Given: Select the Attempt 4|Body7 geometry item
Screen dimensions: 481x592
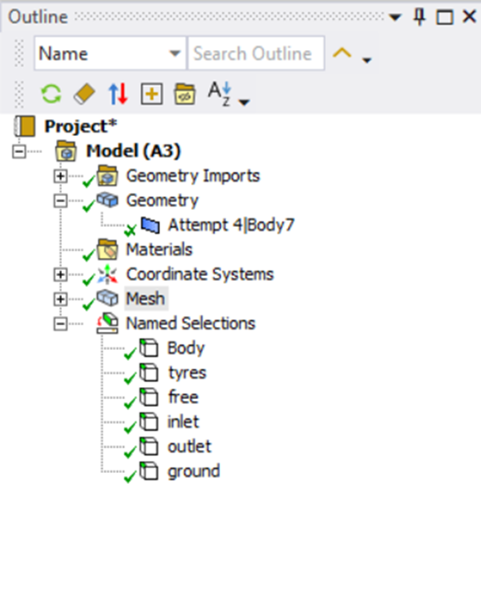Looking at the screenshot, I should tap(231, 225).
